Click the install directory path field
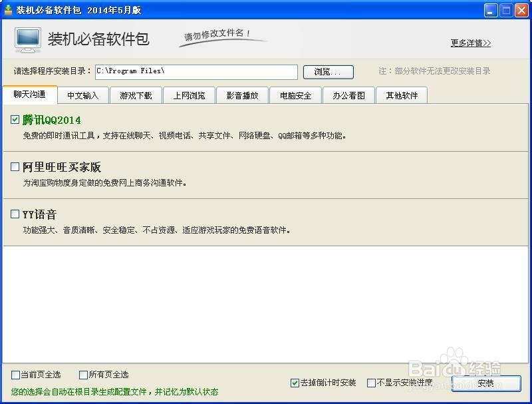Viewport: 532px width, 404px height. pyautogui.click(x=196, y=72)
